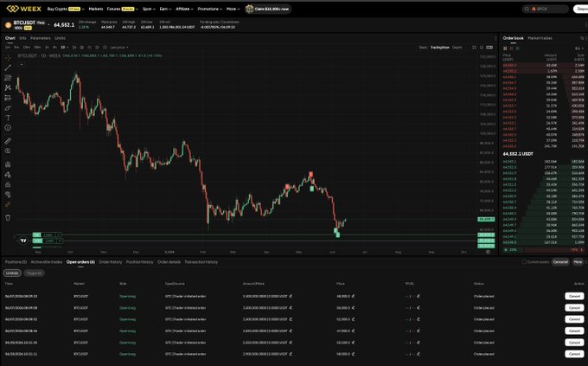Click the trash remove drawings icon
Viewport: 588px width, 366px height.
coord(8,218)
